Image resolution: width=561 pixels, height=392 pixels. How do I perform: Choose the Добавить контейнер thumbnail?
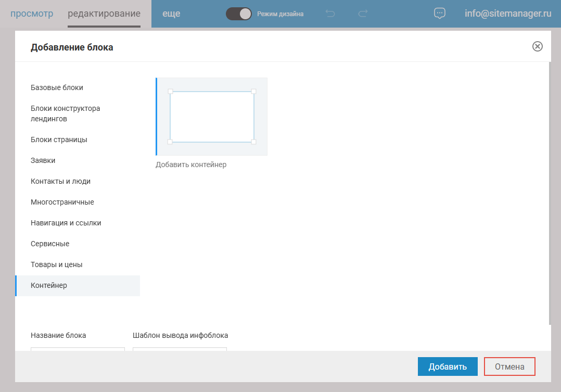[212, 117]
